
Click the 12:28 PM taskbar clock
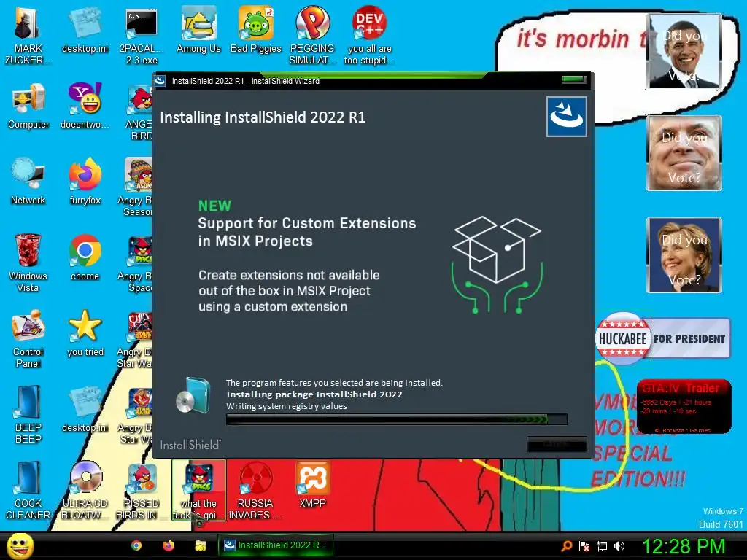tap(684, 546)
